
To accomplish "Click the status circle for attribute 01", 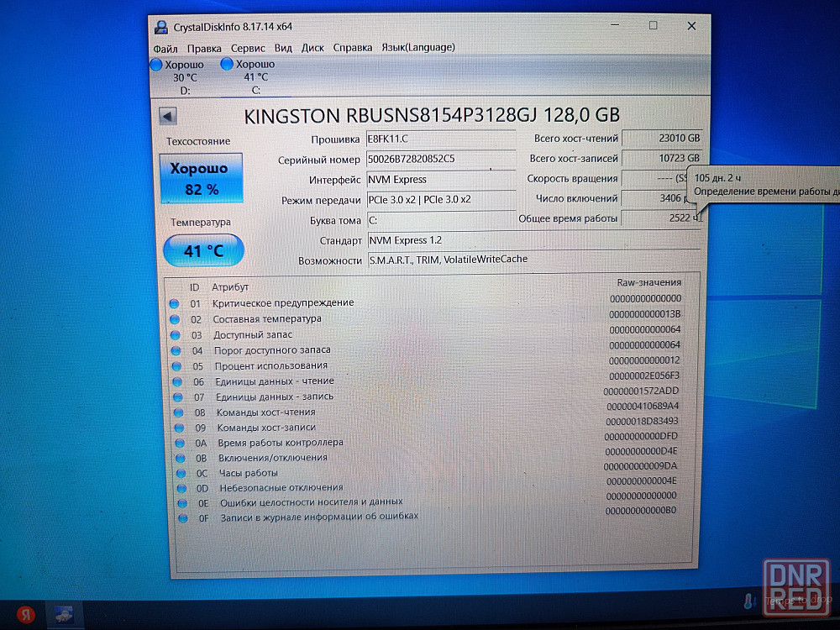I will pyautogui.click(x=174, y=304).
